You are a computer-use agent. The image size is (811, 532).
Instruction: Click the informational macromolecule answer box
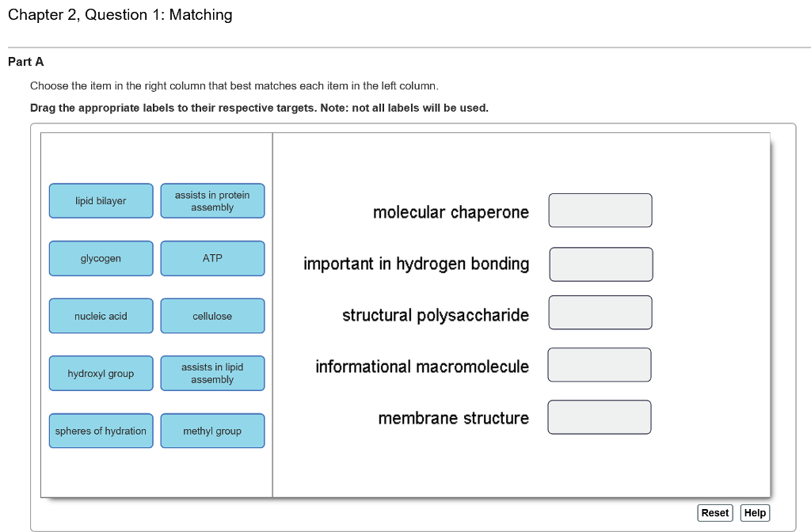pos(599,364)
